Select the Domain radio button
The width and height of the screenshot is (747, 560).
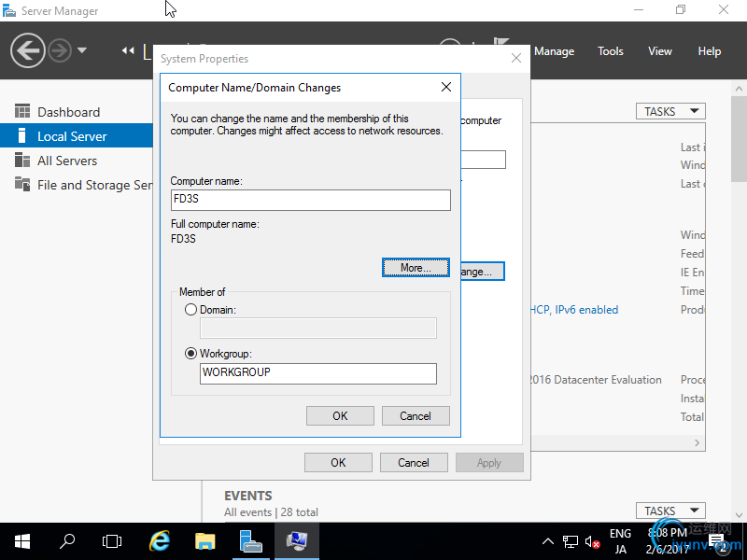click(x=191, y=309)
